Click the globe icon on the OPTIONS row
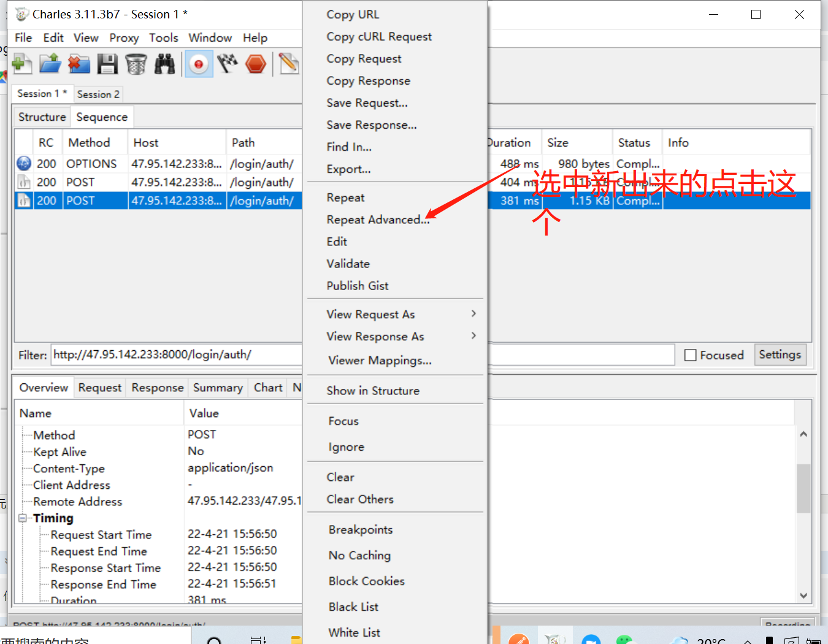 click(x=24, y=164)
